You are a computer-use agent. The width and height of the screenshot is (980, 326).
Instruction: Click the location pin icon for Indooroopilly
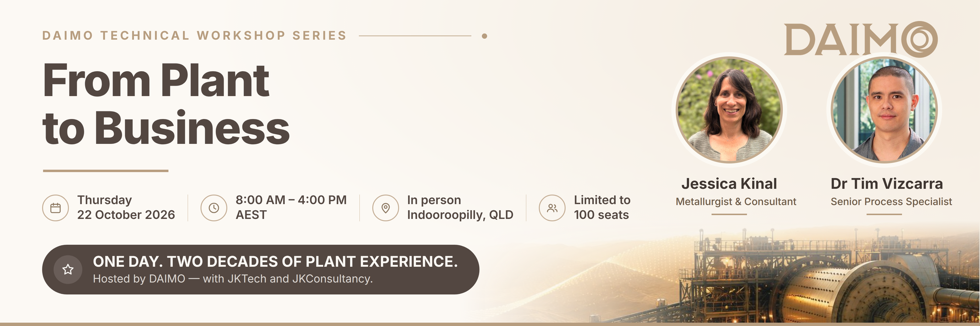click(x=386, y=208)
